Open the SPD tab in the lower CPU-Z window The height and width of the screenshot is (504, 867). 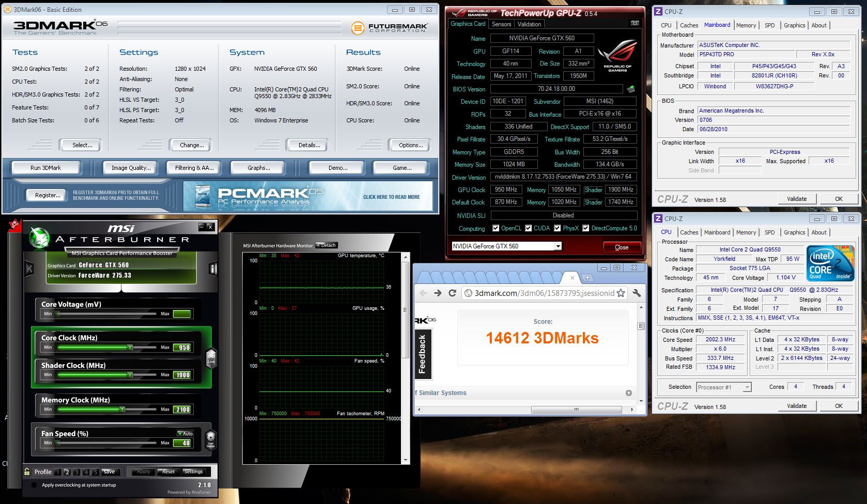pos(769,232)
